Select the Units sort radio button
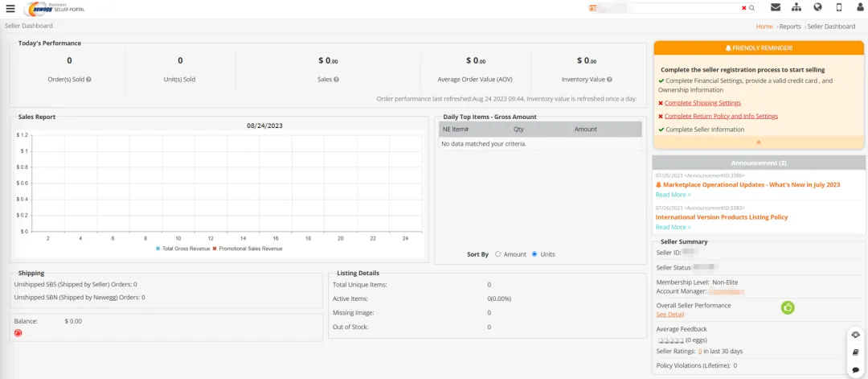This screenshot has width=868, height=379. (534, 254)
